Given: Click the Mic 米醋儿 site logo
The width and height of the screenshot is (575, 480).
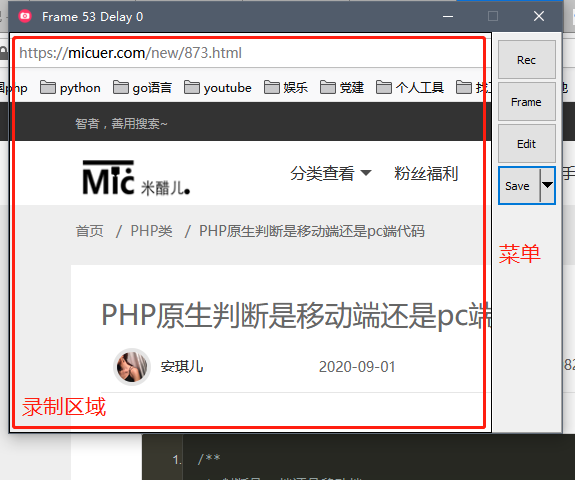Looking at the screenshot, I should 136,178.
